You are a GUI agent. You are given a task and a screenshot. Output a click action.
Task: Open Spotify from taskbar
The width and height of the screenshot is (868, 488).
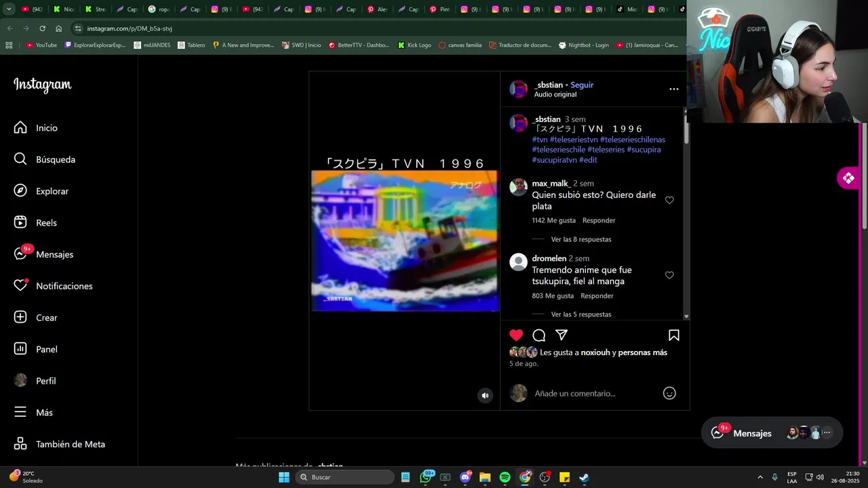505,477
